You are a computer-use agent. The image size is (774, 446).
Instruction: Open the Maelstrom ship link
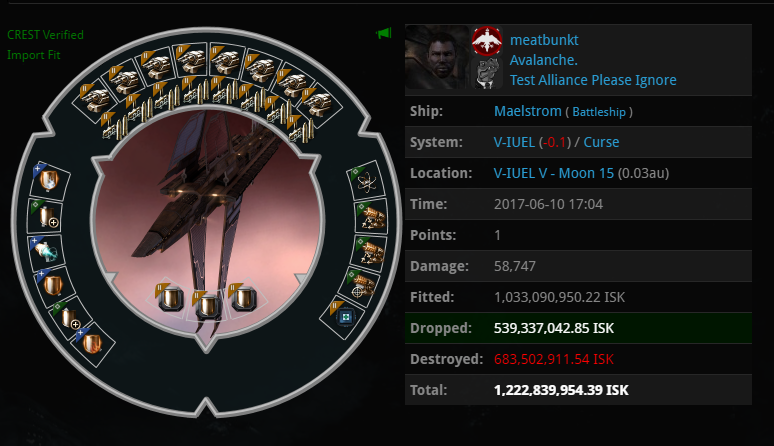pyautogui.click(x=528, y=111)
